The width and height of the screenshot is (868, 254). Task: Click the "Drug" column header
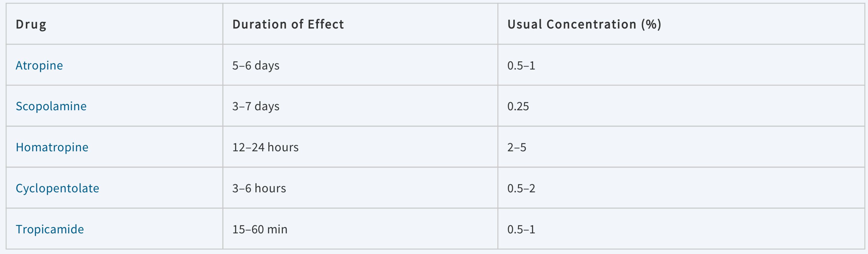31,24
